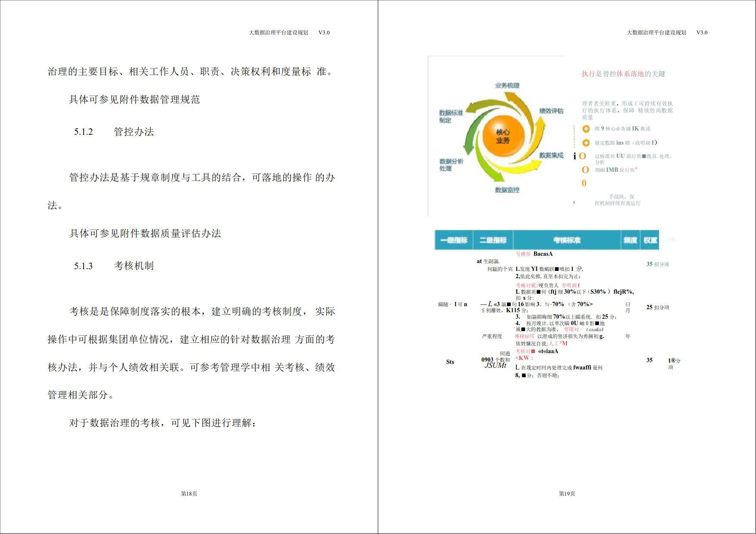Click V3.0 in the page 18 header
The image size is (756, 534).
click(324, 32)
